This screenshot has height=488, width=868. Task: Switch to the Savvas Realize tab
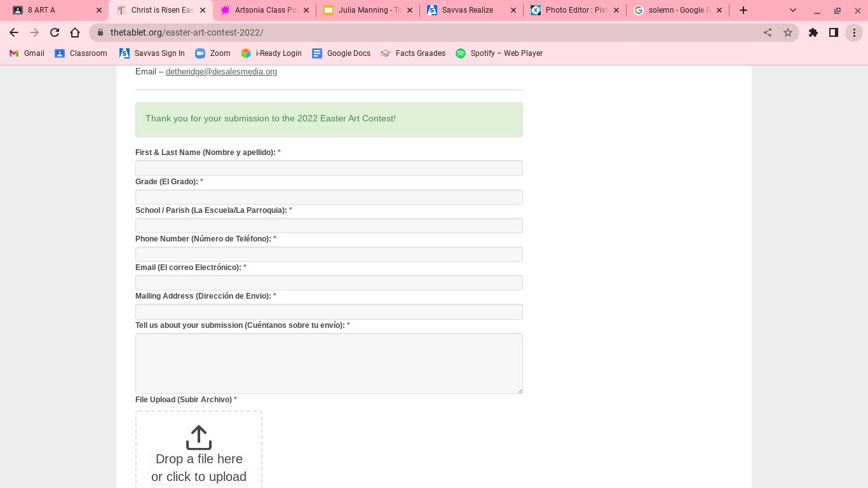[467, 10]
